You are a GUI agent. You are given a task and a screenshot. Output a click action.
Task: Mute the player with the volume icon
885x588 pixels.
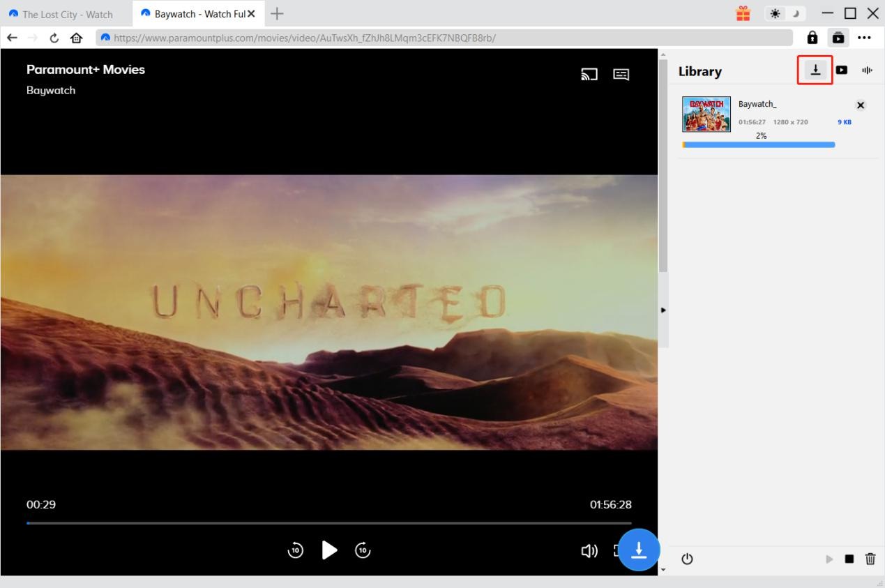point(589,550)
